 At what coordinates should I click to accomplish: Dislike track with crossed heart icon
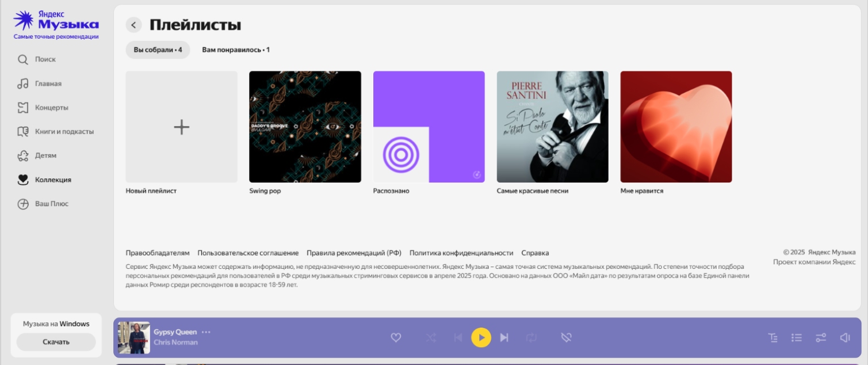(566, 338)
